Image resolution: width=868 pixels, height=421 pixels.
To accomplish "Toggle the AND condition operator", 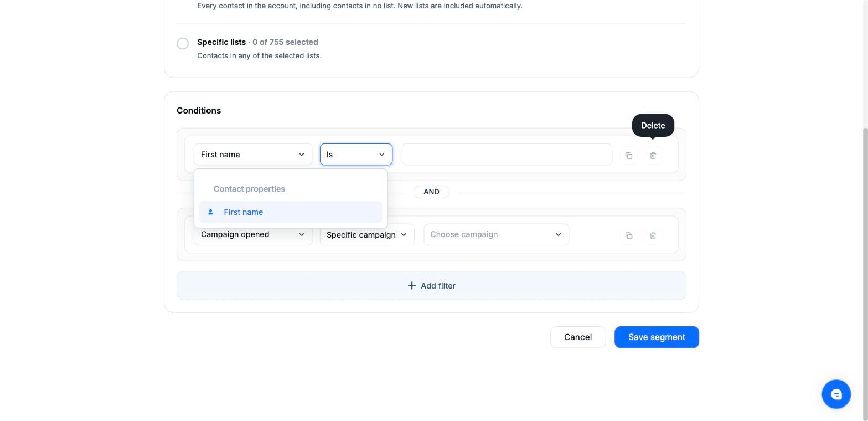I will pos(431,192).
